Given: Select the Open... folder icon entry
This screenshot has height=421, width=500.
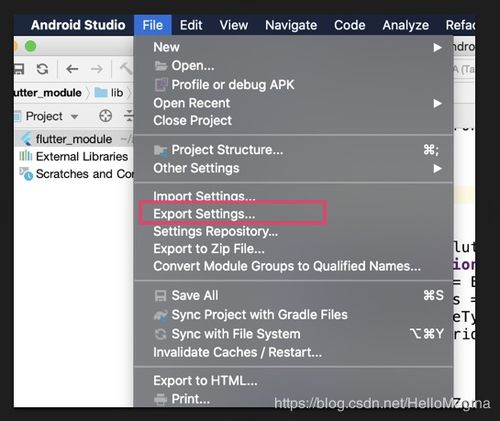Looking at the screenshot, I should pos(185,66).
